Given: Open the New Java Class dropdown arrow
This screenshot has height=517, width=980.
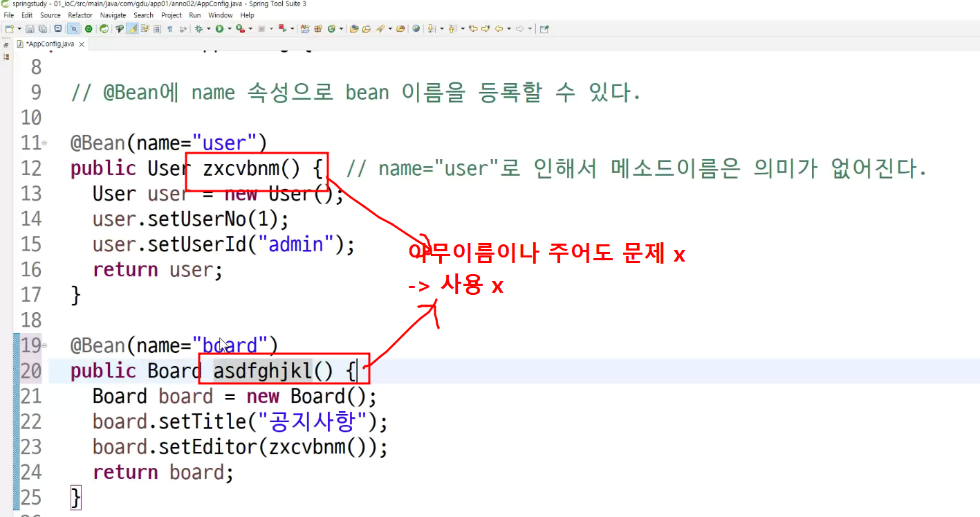Looking at the screenshot, I should [341, 28].
